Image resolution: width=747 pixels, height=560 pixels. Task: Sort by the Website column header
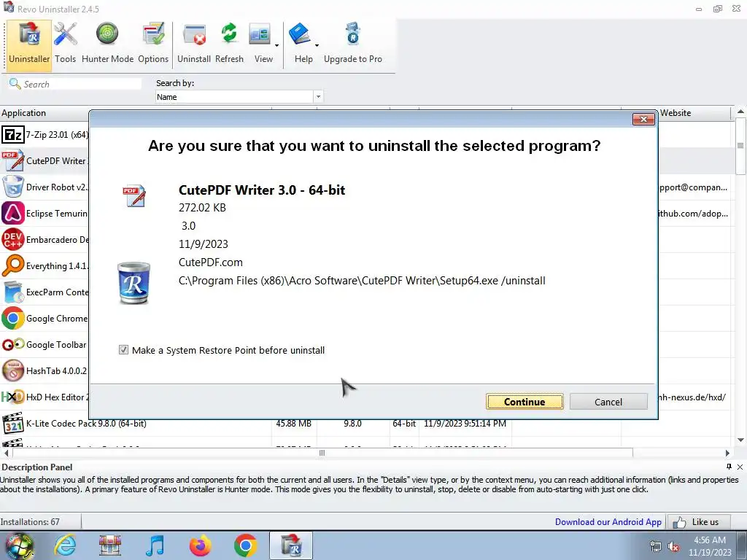coord(676,113)
